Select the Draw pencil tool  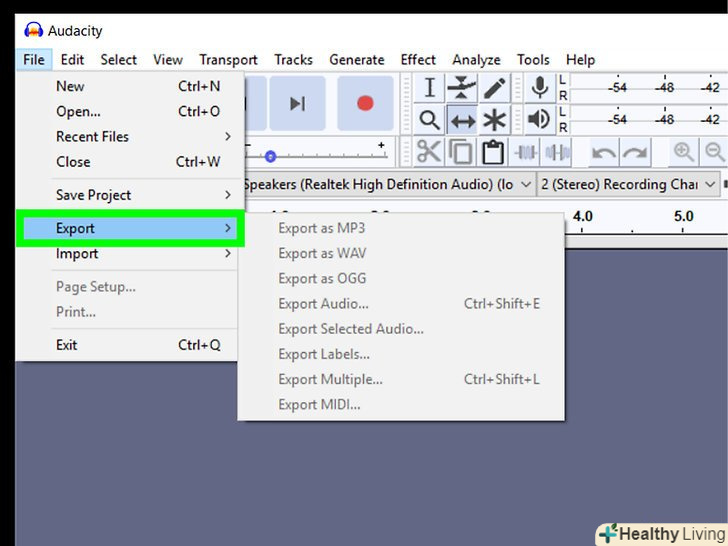tap(494, 87)
